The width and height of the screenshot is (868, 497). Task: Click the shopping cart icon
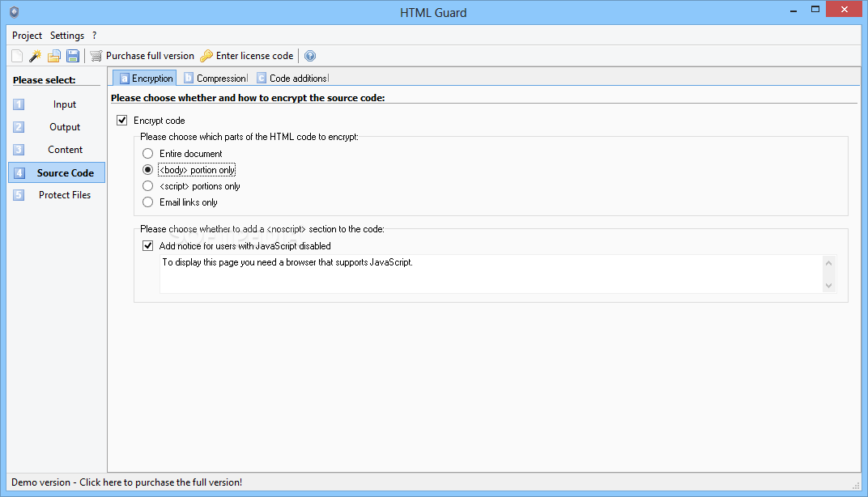pos(96,56)
